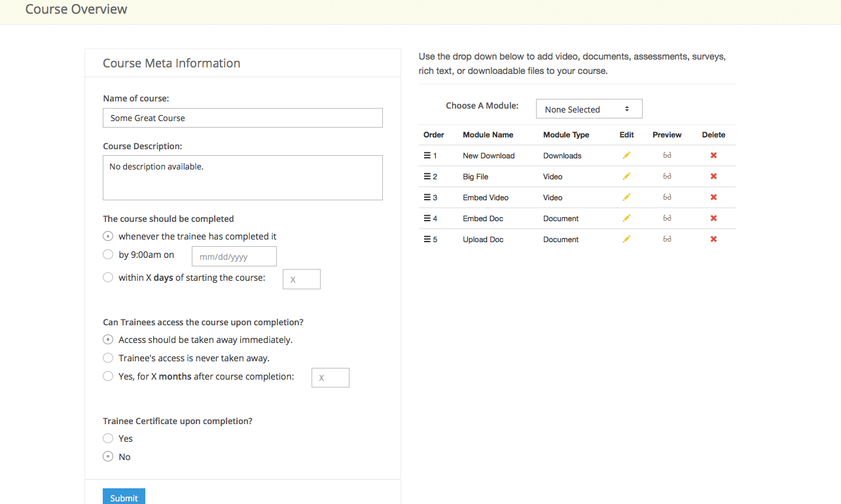Screen dimensions: 841x504
Task: Select the 'by 9:00am on' deadline option
Action: [x=108, y=255]
